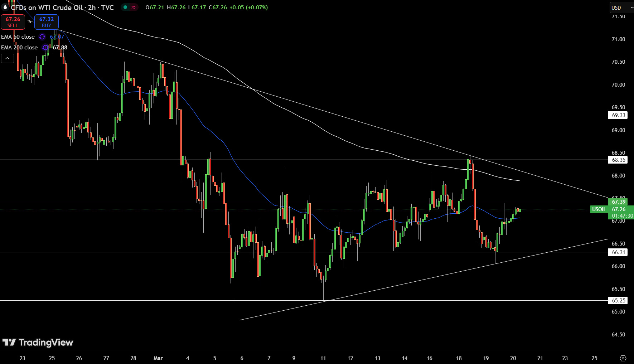634x364 pixels.
Task: Click the EMA 50 value 67.07
Action: (57, 37)
